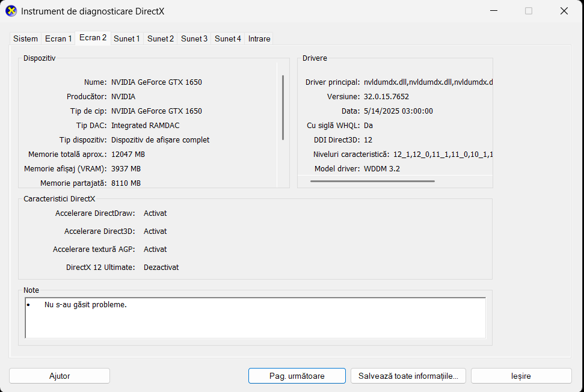
Task: Click the Versiune value 32.0.15.7652
Action: coord(386,97)
